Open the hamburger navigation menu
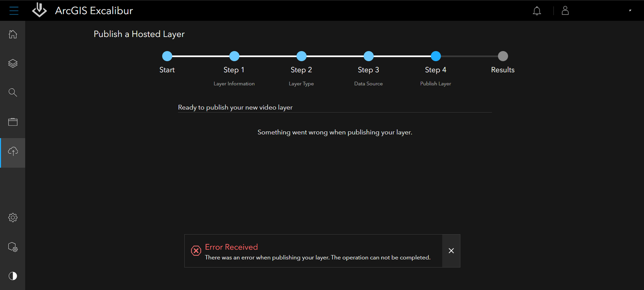This screenshot has height=290, width=644. click(x=14, y=10)
